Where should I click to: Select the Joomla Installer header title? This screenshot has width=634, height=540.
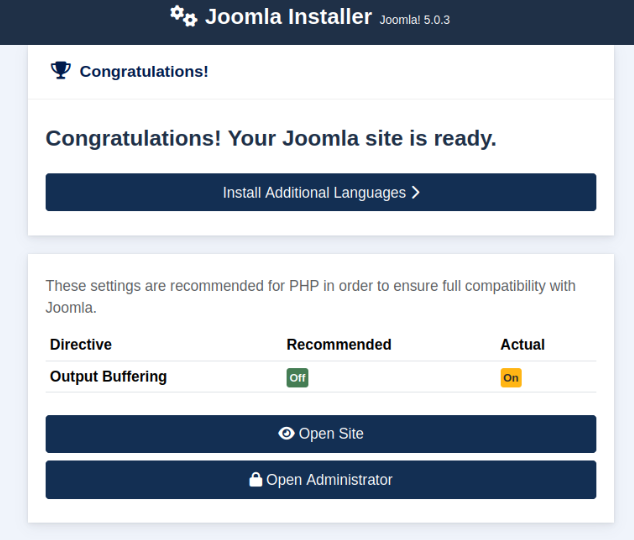pos(288,17)
